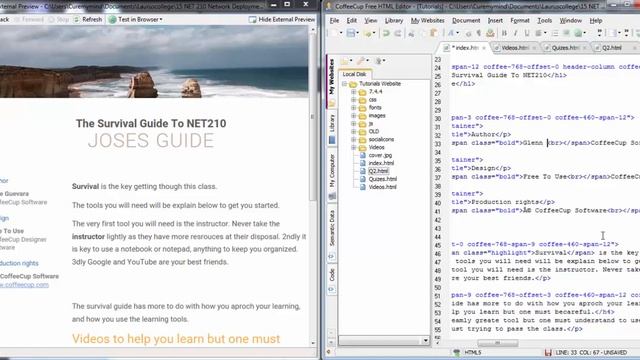Screen dimensions: 640x360
Task: Click the Forward button in preview toolbar
Action: 29,19
